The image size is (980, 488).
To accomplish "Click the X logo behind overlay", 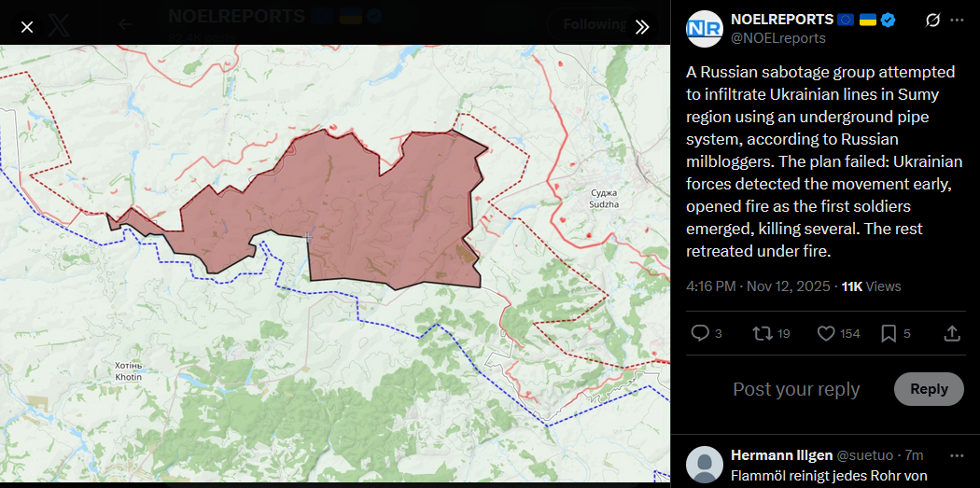I will coord(59,25).
